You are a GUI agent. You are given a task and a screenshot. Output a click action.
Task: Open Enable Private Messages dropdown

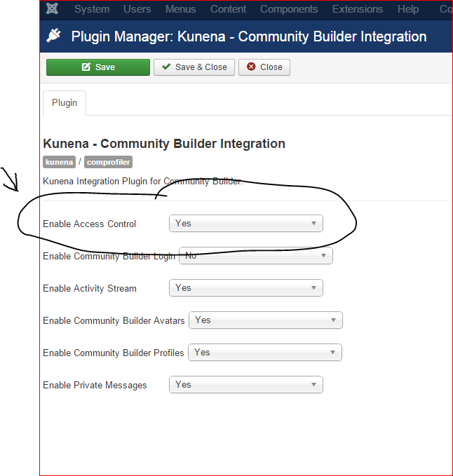[246, 385]
